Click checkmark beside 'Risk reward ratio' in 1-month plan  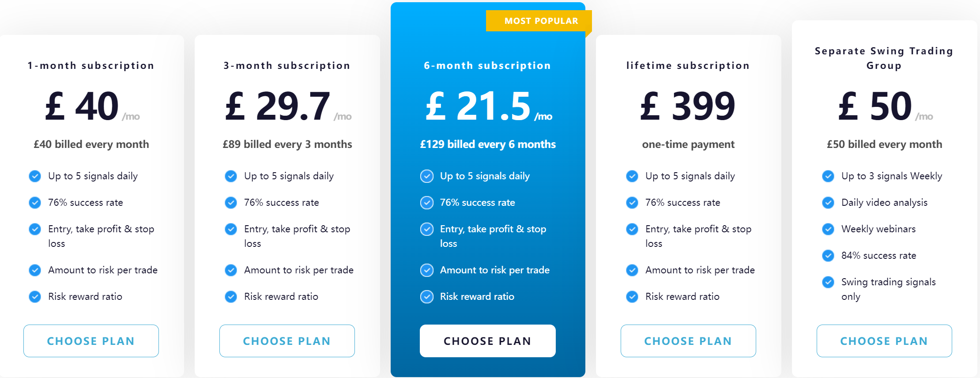pos(35,297)
